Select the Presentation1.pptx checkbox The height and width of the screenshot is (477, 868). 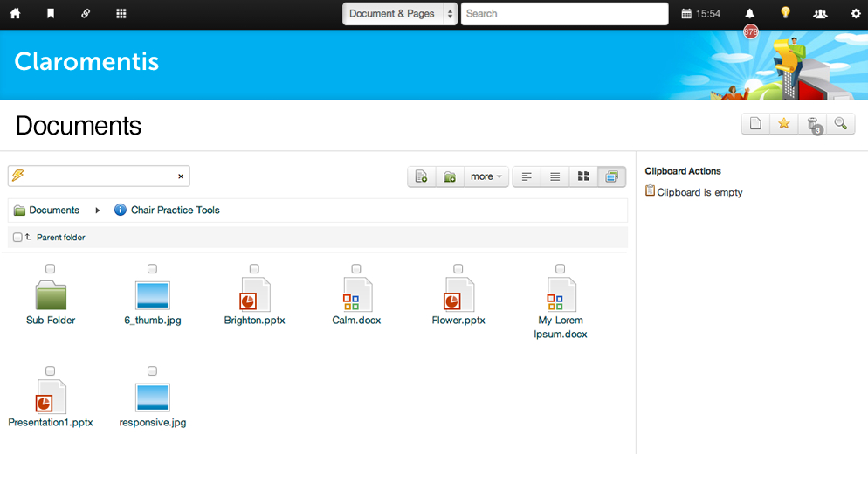pos(51,370)
